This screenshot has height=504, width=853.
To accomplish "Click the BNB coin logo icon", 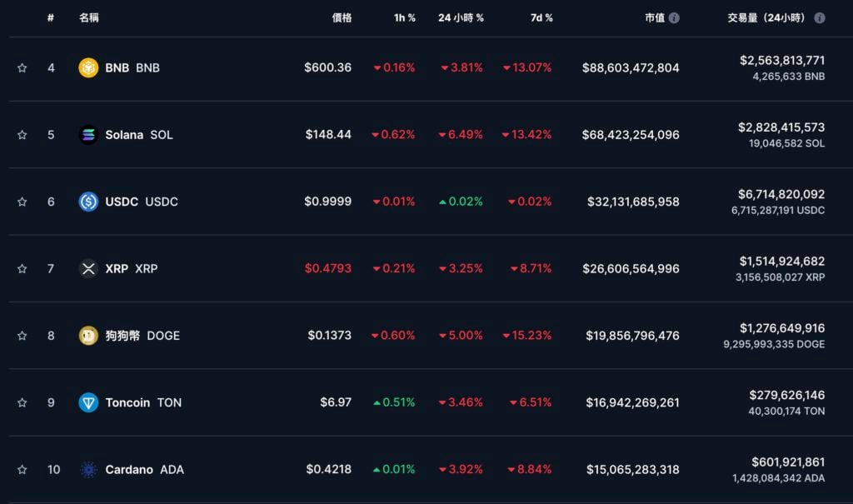I will pos(88,67).
